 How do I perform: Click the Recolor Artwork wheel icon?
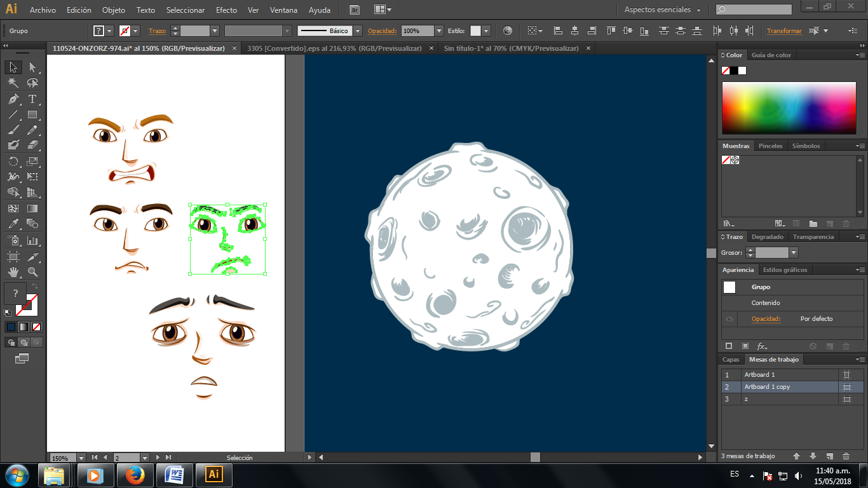click(x=507, y=30)
